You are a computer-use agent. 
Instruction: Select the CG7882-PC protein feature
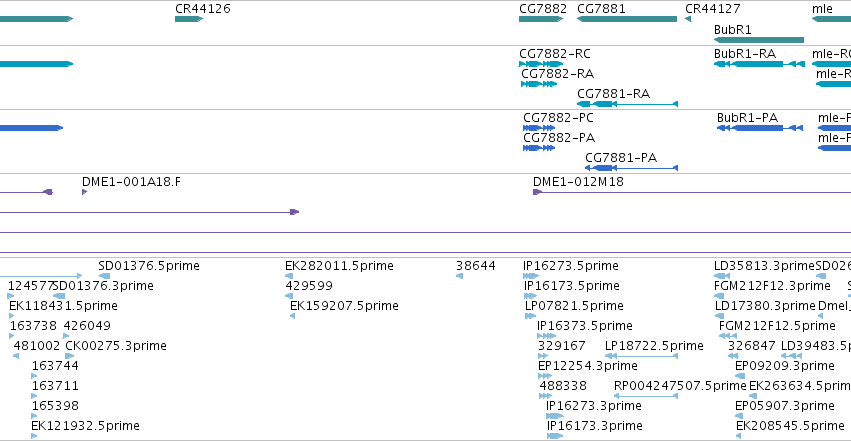click(x=539, y=128)
